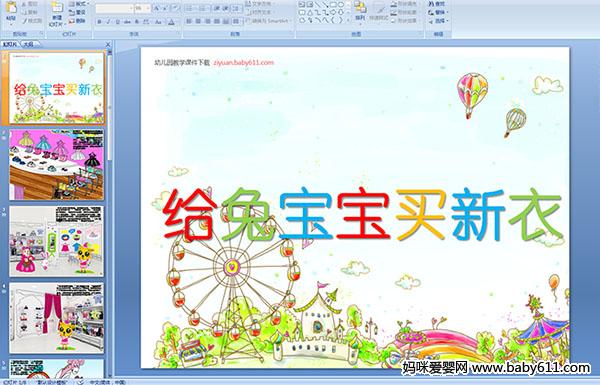
Task: Click the text shadow icon in font group
Action: coord(137,22)
